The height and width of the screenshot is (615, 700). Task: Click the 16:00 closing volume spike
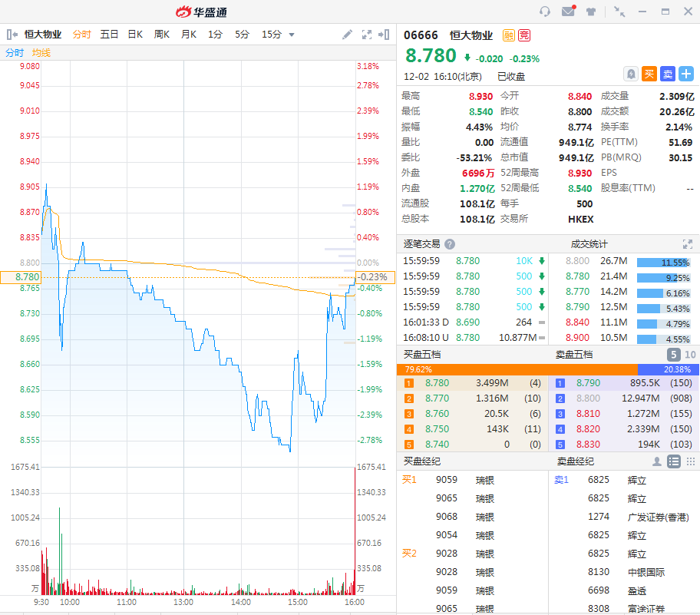pyautogui.click(x=355, y=531)
